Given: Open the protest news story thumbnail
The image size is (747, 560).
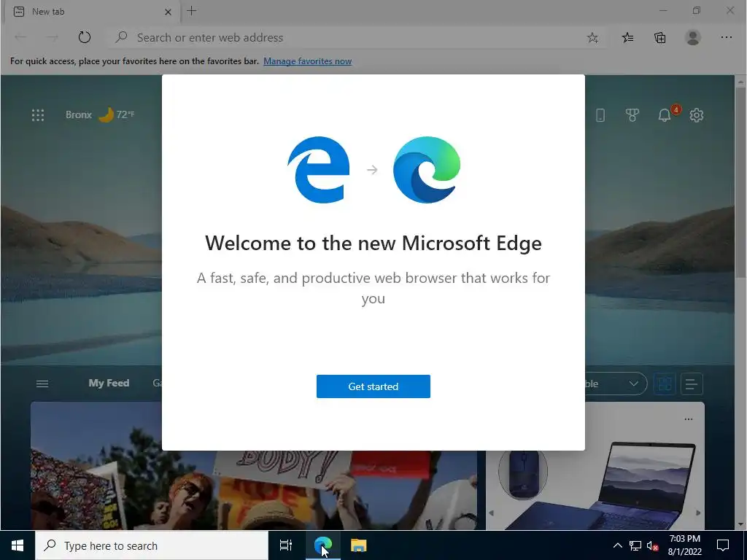Looking at the screenshot, I should pyautogui.click(x=253, y=489).
